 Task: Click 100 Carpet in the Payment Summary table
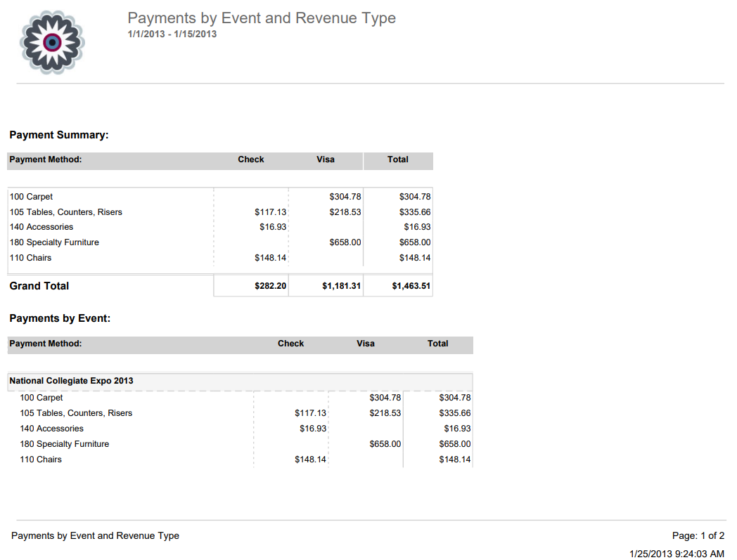coord(31,197)
